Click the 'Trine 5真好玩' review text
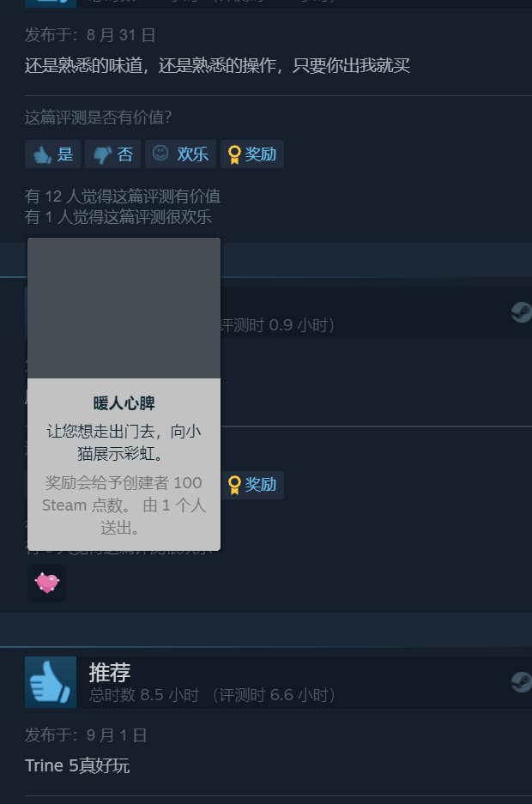532x804 pixels. pos(77,765)
